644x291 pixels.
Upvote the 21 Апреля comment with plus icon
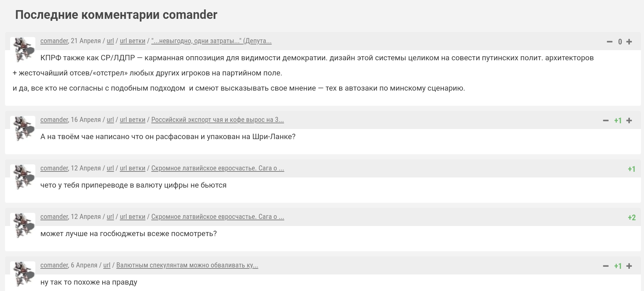(629, 42)
